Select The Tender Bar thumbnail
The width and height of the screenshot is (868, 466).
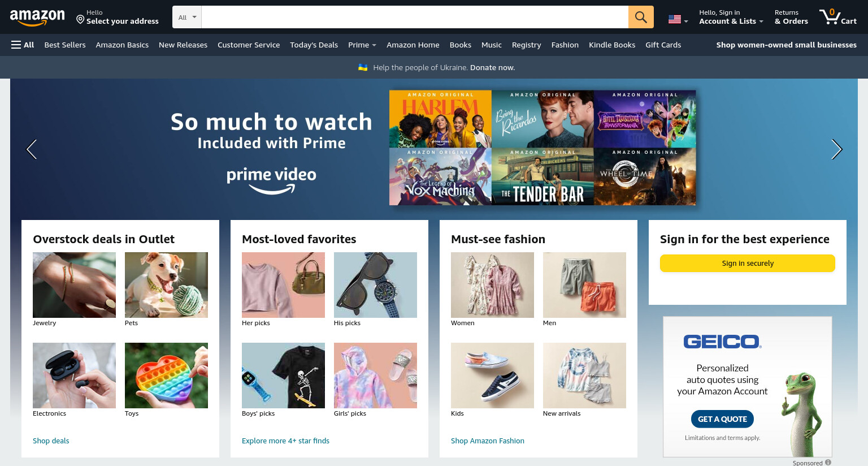[542, 176]
